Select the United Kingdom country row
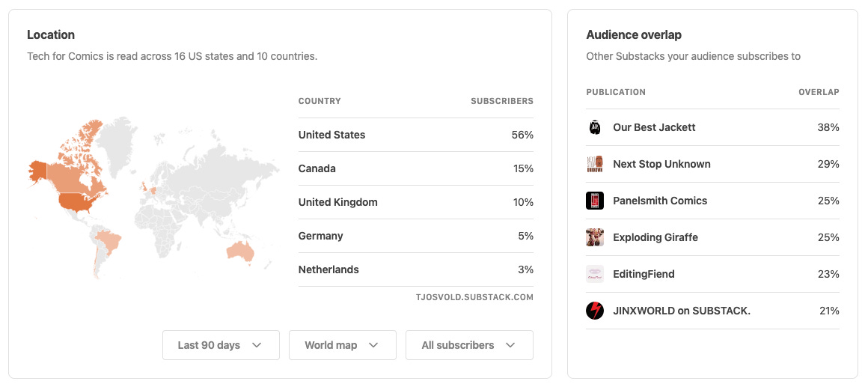The width and height of the screenshot is (868, 387). 416,202
